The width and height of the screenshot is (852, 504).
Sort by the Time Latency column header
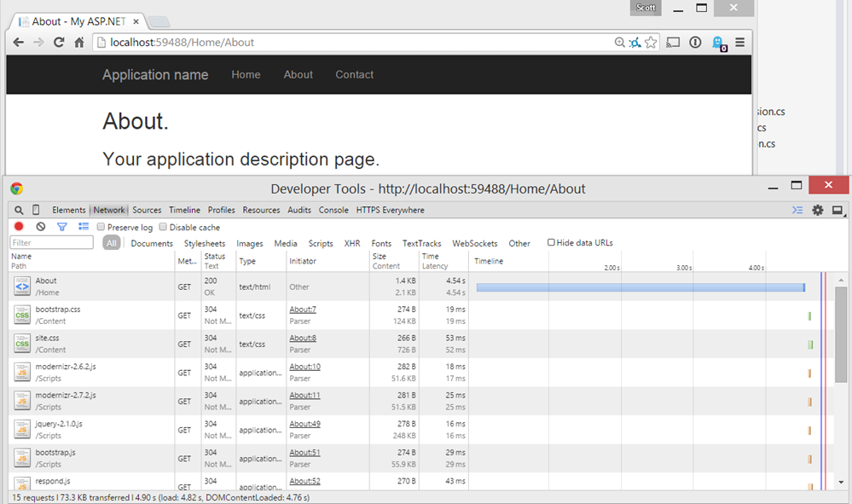point(443,261)
